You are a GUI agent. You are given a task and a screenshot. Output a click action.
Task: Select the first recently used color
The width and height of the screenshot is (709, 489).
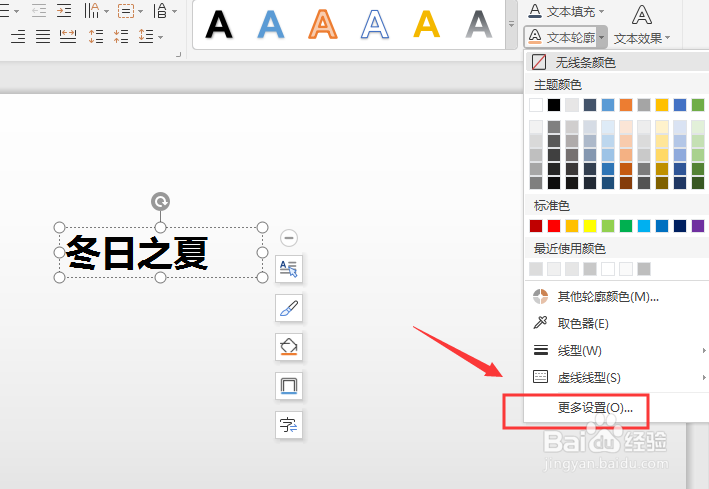point(536,269)
